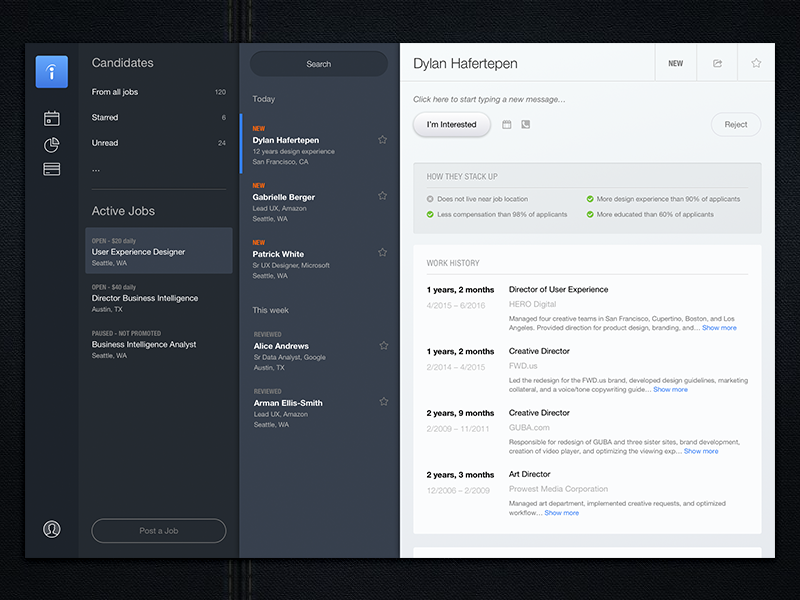The width and height of the screenshot is (800, 600).
Task: Open Alice Andrews' candidate entry
Action: [319, 351]
